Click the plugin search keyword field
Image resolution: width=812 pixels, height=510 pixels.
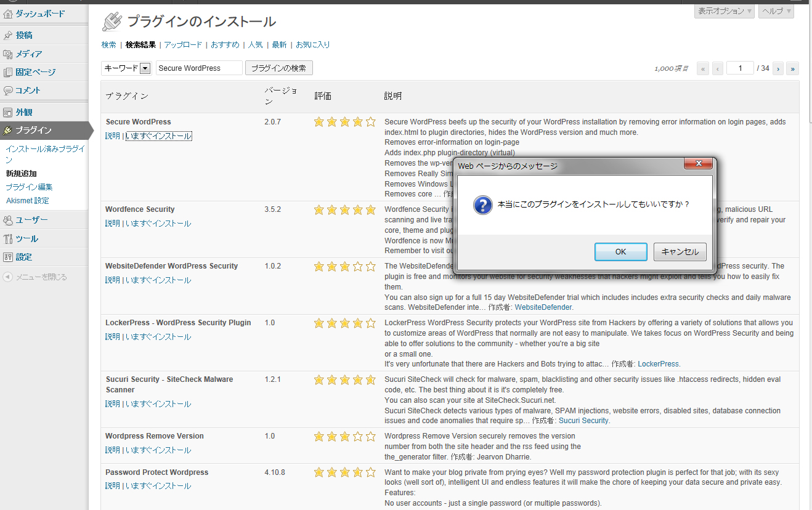[199, 68]
